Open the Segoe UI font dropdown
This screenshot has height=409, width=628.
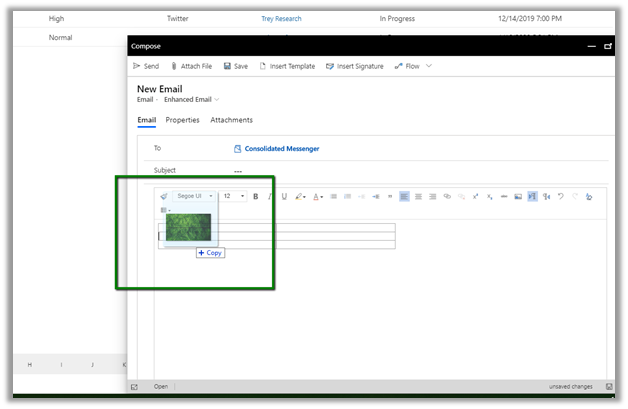tap(195, 196)
